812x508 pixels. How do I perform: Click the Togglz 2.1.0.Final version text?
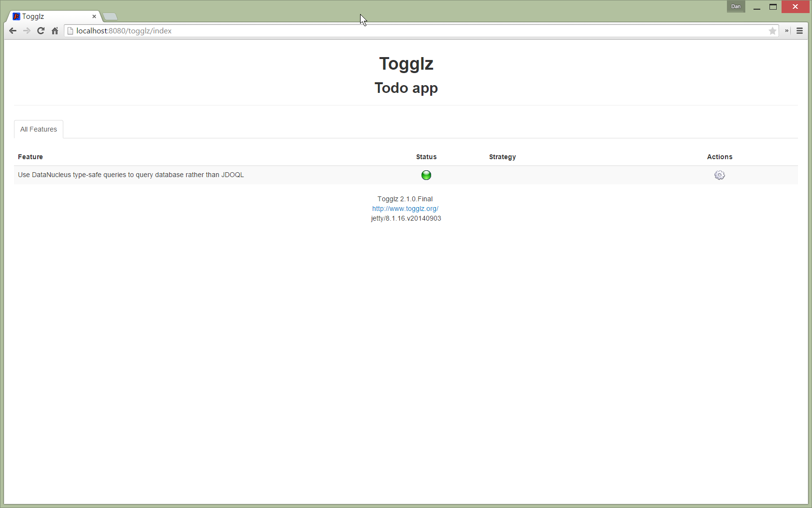click(x=405, y=199)
